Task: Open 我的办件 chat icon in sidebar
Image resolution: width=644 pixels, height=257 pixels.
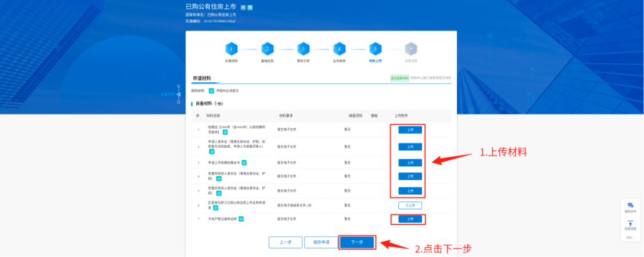Action: [x=630, y=206]
